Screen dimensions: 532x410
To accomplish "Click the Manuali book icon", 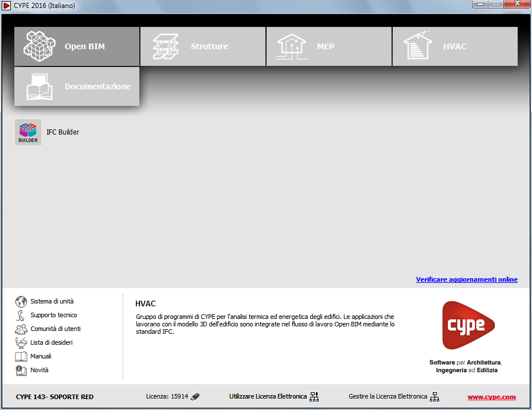I will [x=21, y=357].
